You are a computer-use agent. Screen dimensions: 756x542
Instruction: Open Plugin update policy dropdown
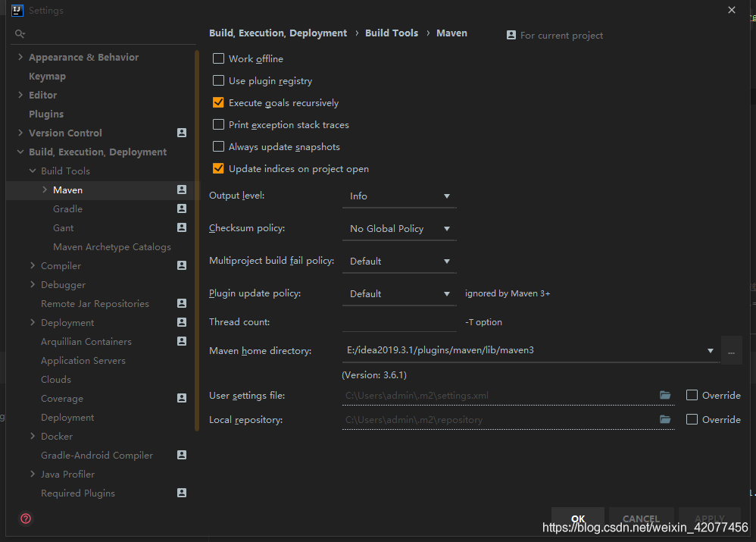[x=399, y=293]
